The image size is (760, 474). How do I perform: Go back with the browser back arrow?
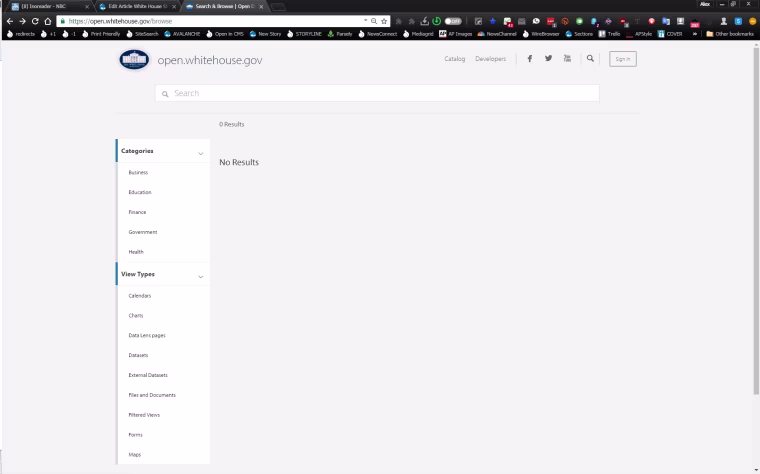point(10,21)
